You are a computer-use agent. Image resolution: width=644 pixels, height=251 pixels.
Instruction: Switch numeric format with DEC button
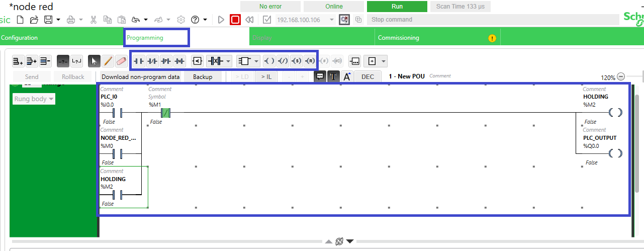coord(367,77)
